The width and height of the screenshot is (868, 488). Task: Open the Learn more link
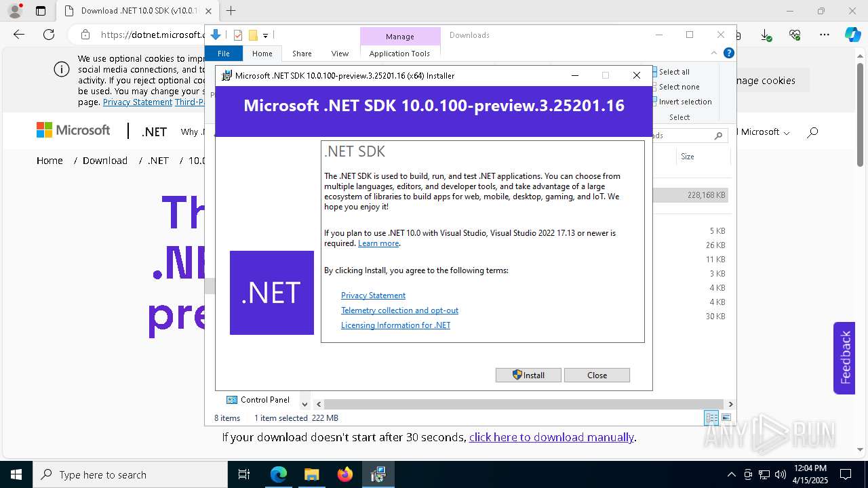(378, 243)
